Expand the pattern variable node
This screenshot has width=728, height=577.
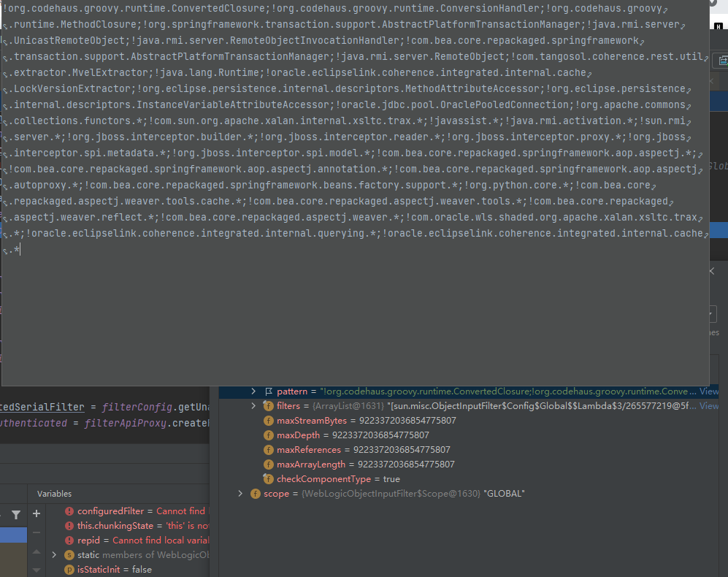pos(253,391)
